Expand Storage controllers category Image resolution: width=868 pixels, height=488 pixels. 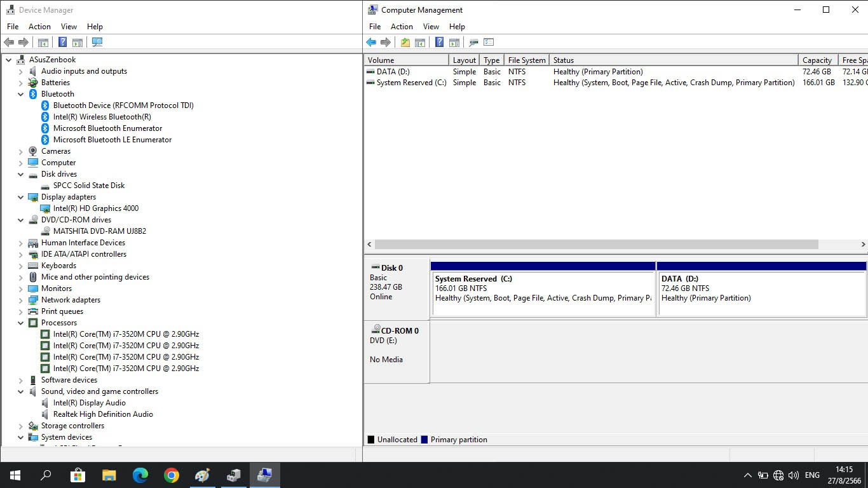pos(20,426)
